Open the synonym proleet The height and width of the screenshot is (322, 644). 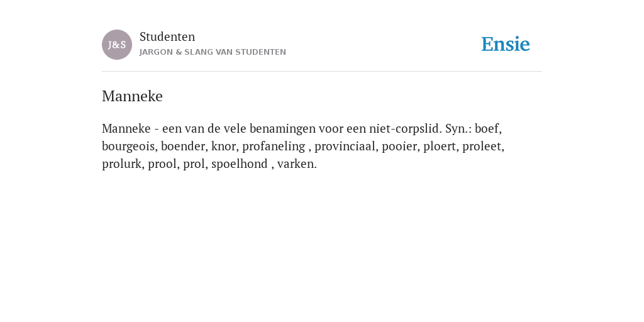pos(482,147)
